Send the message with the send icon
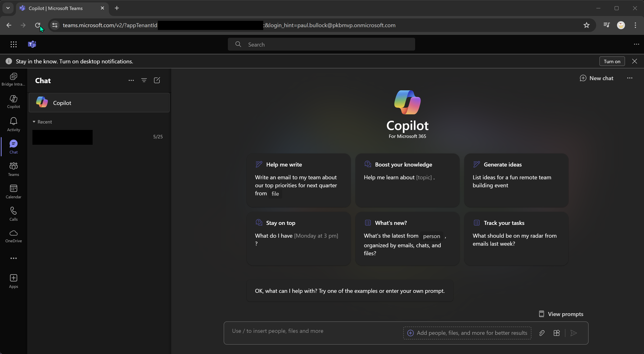This screenshot has width=644, height=354. pos(574,333)
